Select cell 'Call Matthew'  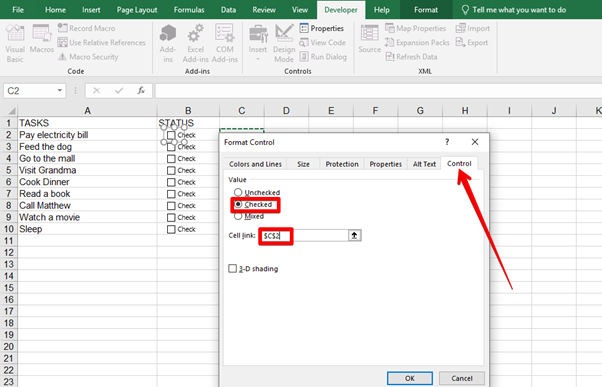pos(88,205)
